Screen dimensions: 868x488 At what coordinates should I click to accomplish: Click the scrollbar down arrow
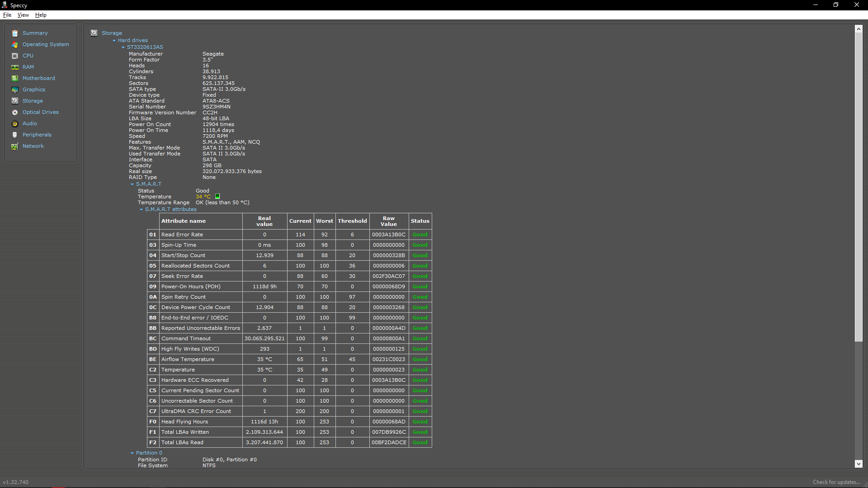pos(859,464)
